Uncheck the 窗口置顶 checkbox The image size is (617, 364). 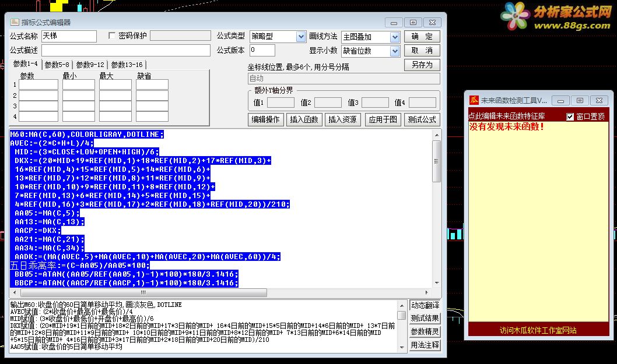570,116
